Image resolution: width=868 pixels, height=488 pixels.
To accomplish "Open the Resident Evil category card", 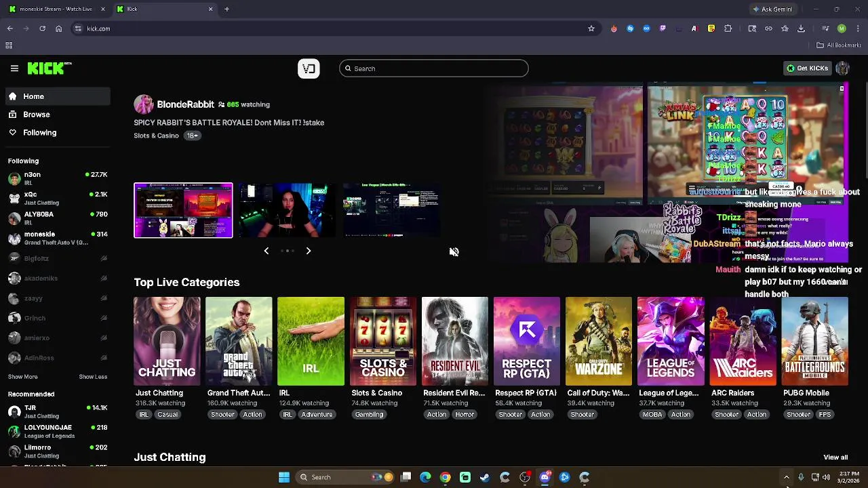I will coord(455,341).
